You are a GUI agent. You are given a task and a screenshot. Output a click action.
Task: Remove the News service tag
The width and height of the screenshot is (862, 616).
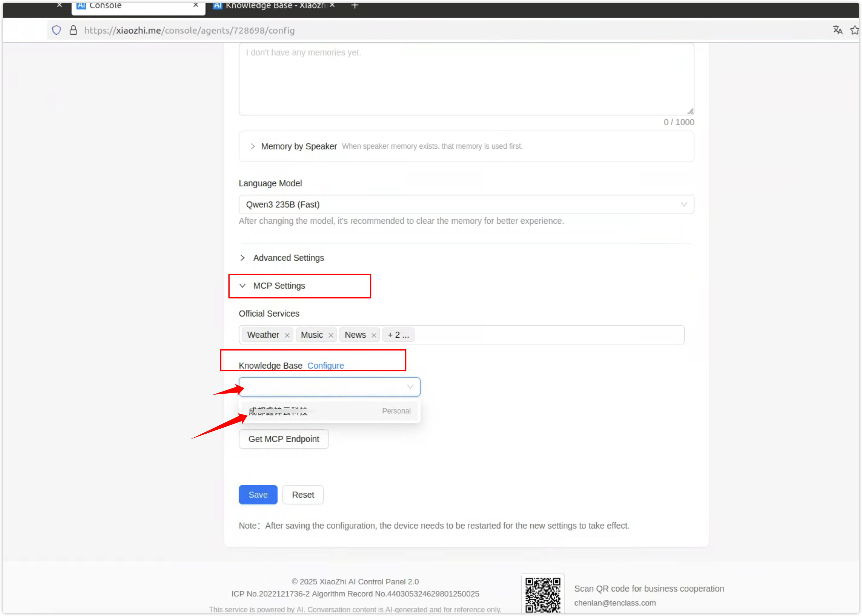coord(374,335)
